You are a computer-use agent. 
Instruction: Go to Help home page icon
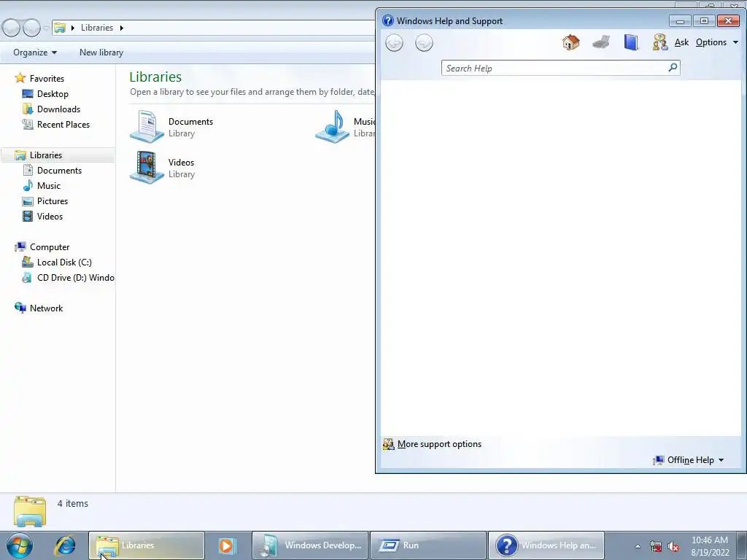[570, 42]
